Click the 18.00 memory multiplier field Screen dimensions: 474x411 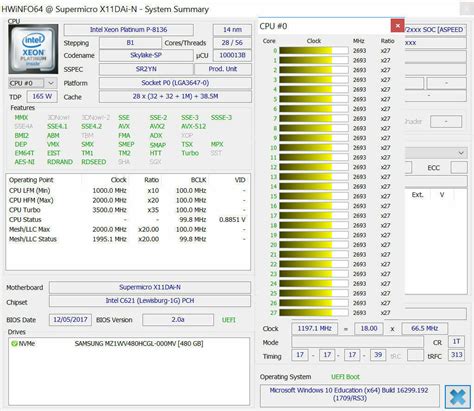[x=369, y=328]
